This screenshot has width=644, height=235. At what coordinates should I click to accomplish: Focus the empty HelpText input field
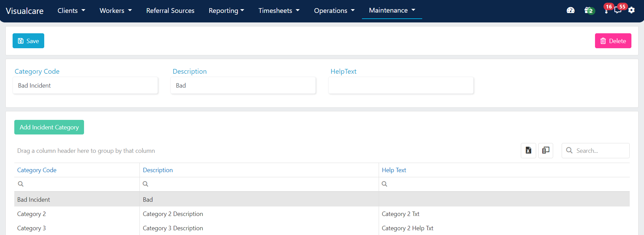(401, 85)
